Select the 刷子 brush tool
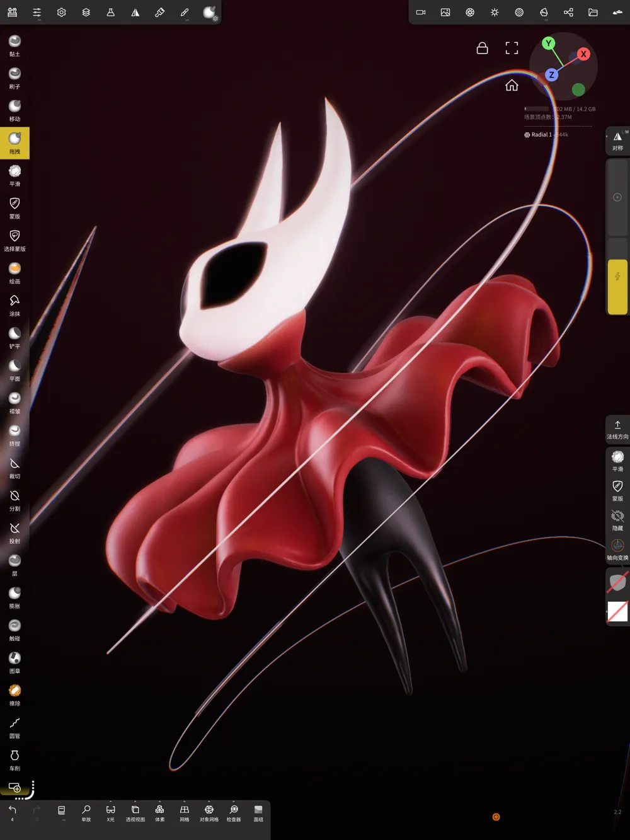 tap(14, 78)
